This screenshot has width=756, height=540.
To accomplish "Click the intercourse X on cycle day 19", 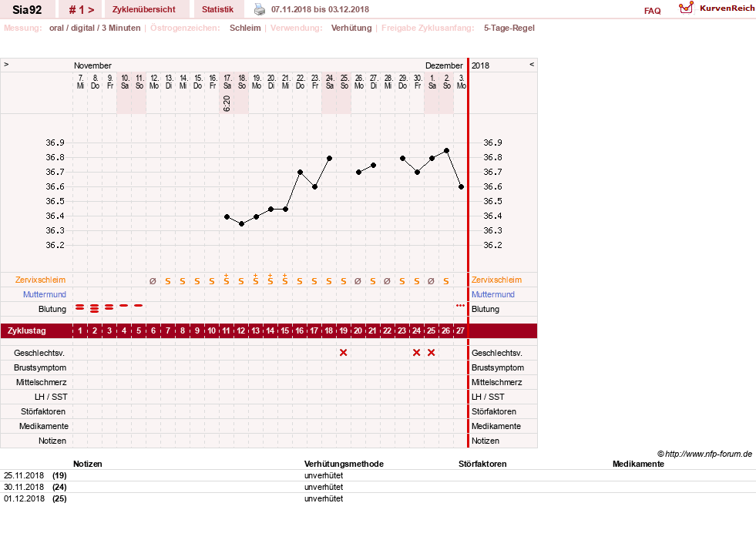I will [343, 353].
